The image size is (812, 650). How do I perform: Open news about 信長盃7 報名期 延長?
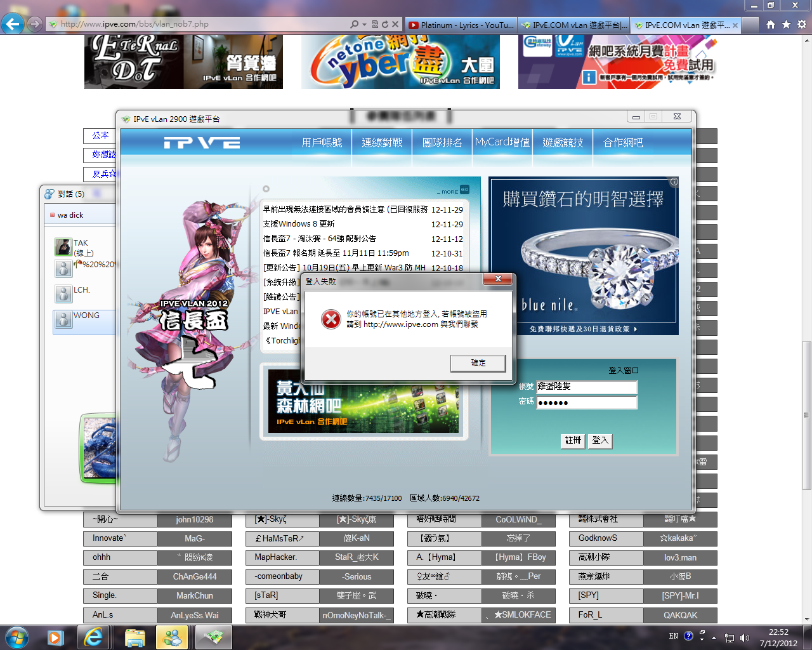pyautogui.click(x=336, y=253)
